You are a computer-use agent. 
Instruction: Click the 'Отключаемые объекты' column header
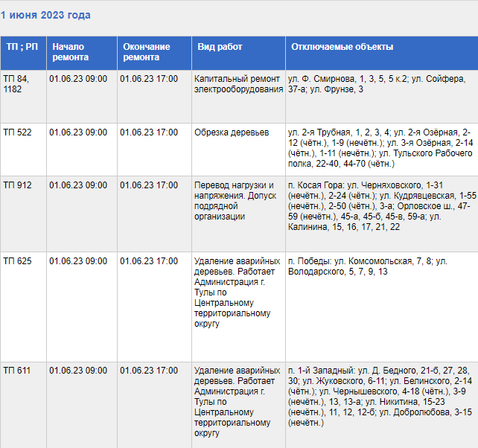pos(382,54)
